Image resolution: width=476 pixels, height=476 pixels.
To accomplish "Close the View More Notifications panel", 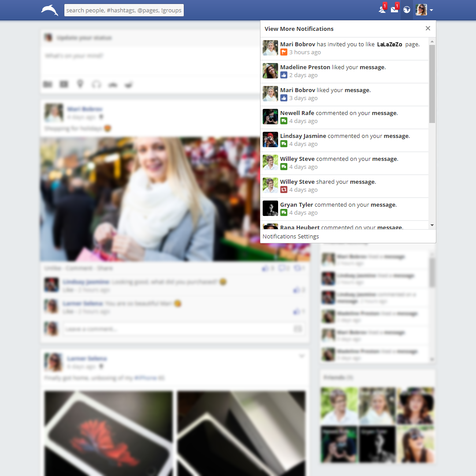I will (x=428, y=28).
